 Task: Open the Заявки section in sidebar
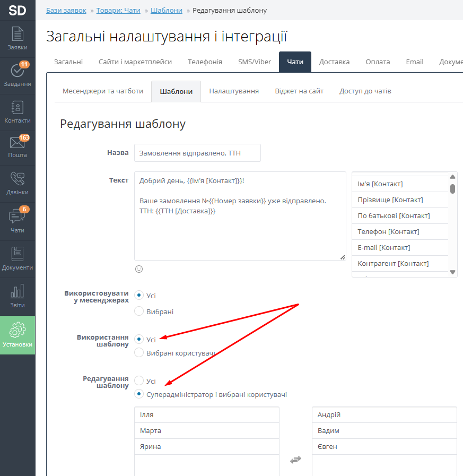(18, 39)
